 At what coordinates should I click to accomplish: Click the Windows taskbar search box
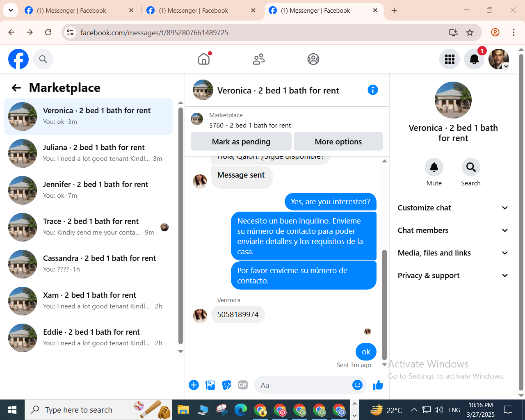pyautogui.click(x=98, y=410)
